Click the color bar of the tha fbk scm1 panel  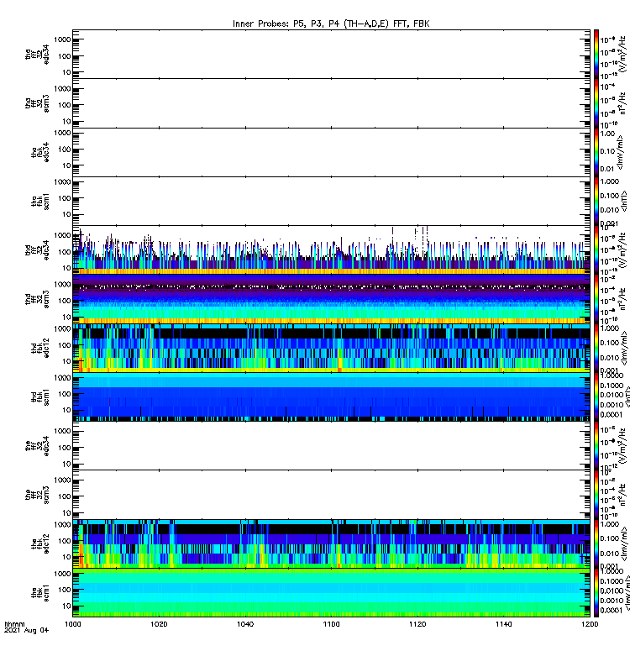596,202
